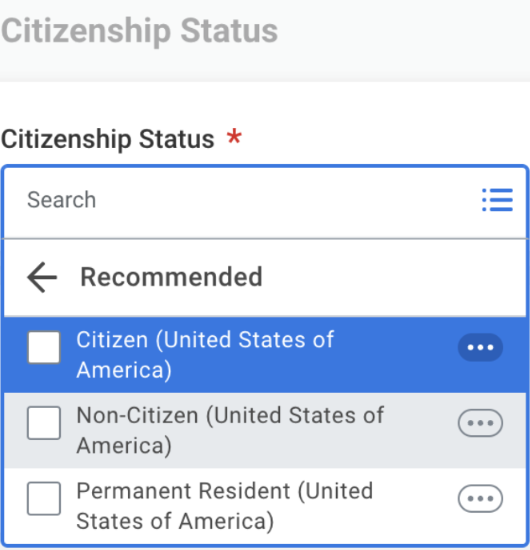Check the Citizen (United States of America) checkbox
Image resolution: width=530 pixels, height=550 pixels.
[44, 347]
